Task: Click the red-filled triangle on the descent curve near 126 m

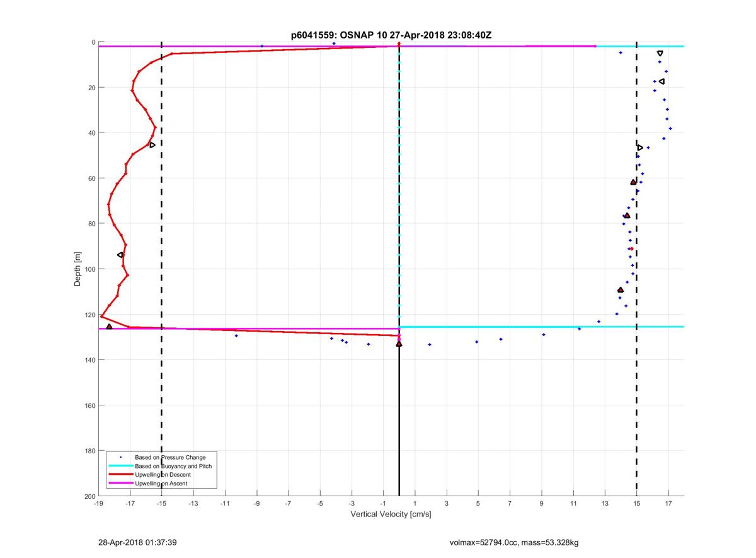Action: [x=109, y=327]
